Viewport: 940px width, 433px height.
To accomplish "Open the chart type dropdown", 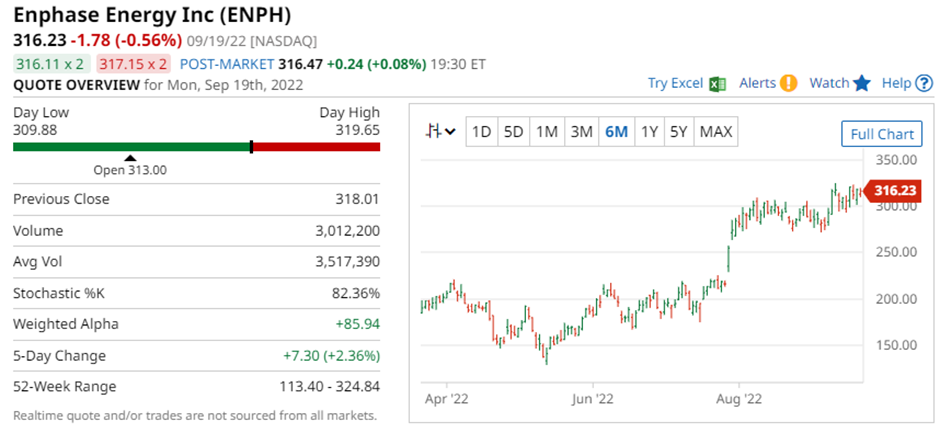I will [440, 132].
